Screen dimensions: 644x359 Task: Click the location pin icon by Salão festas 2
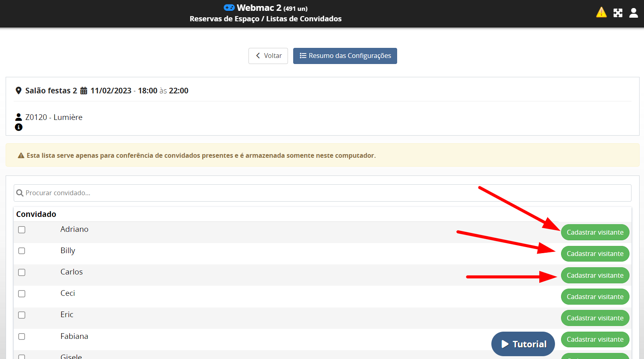click(x=19, y=91)
